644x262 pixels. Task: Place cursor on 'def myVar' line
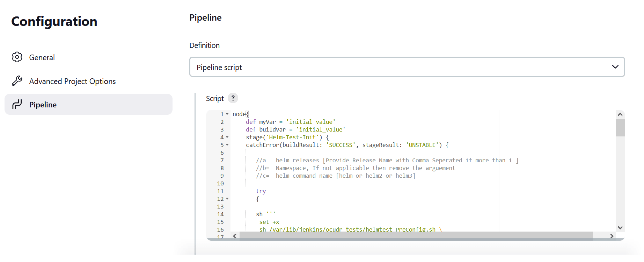[x=291, y=122]
